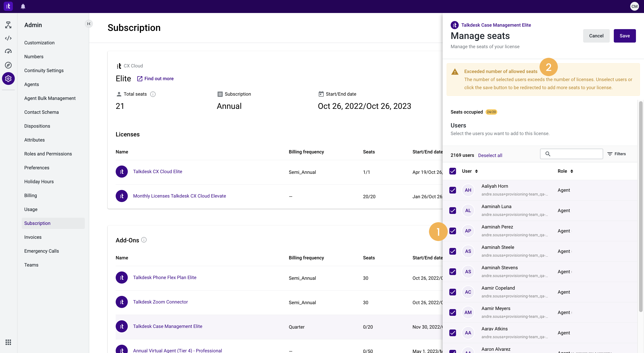Click the AA avatar for Aarav Atkins
Viewport: 644px width, 353px height.
pyautogui.click(x=468, y=333)
